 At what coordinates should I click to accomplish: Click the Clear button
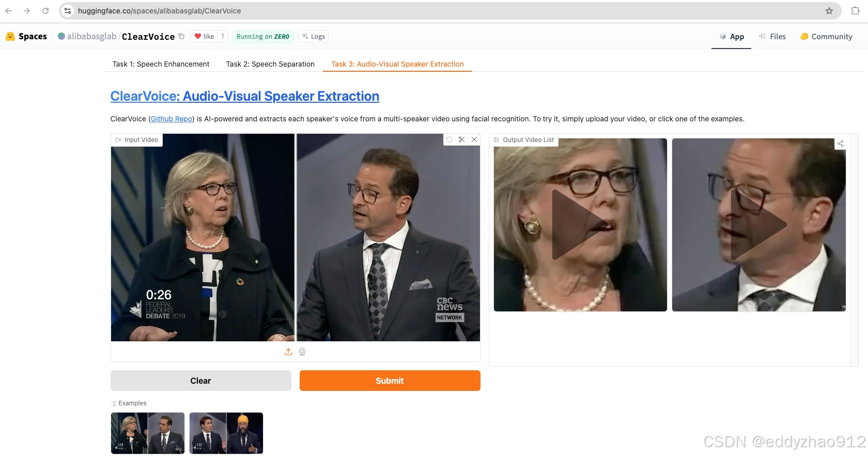pos(201,381)
